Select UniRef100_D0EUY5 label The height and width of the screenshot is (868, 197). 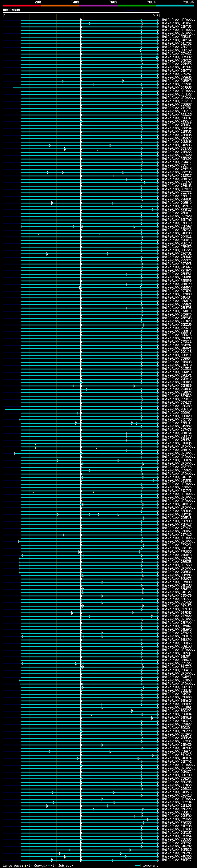[176, 81]
